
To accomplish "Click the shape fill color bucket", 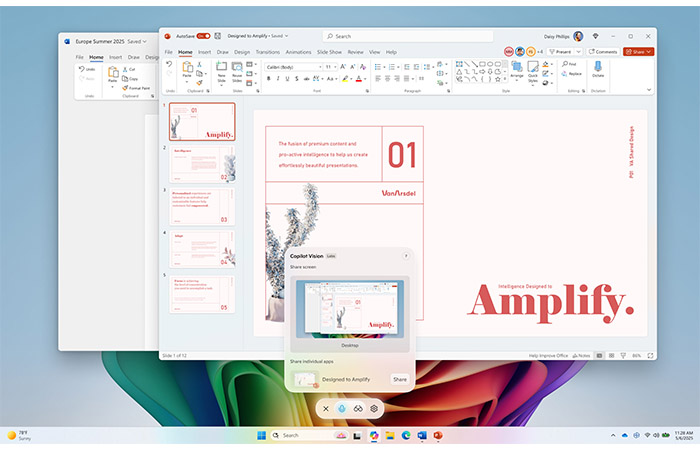I will (546, 64).
